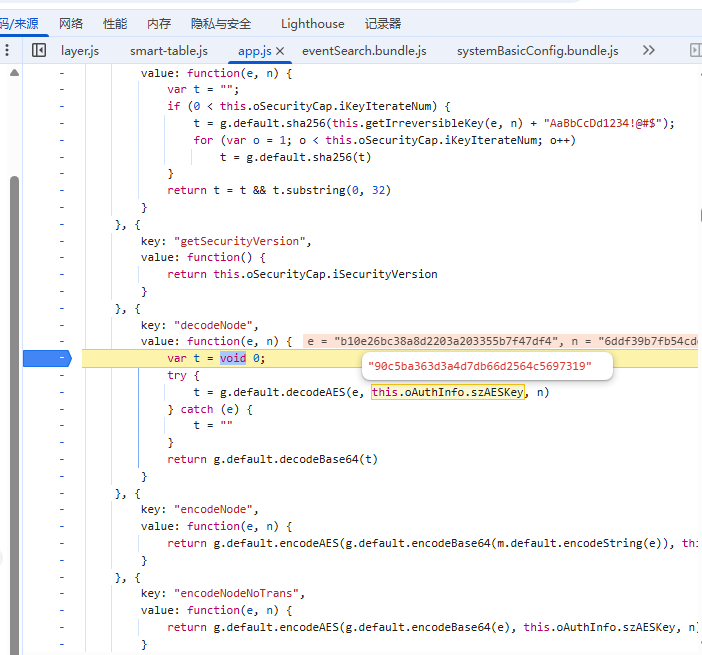Image resolution: width=702 pixels, height=655 pixels.
Task: Open the three-dot more options menu
Action: coord(7,50)
